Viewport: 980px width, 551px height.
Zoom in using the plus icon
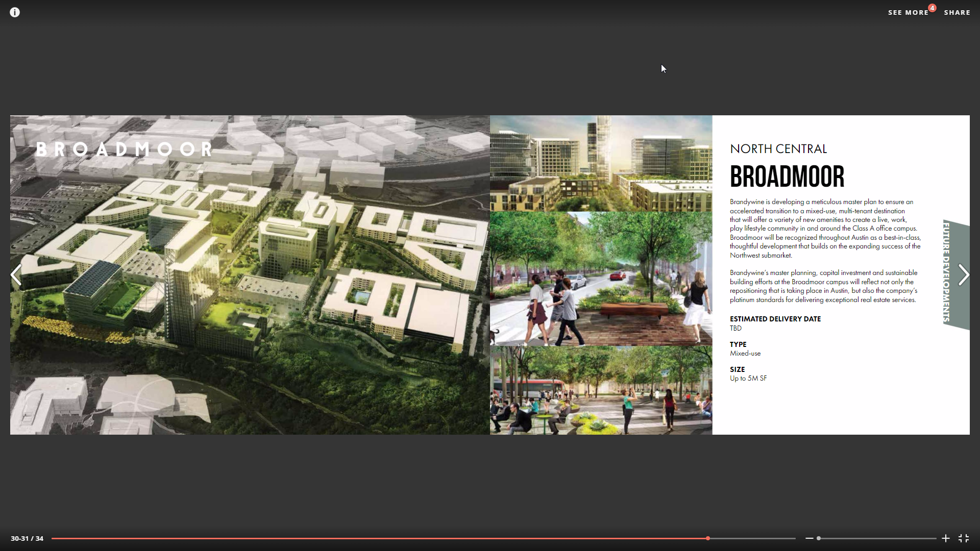pyautogui.click(x=945, y=538)
